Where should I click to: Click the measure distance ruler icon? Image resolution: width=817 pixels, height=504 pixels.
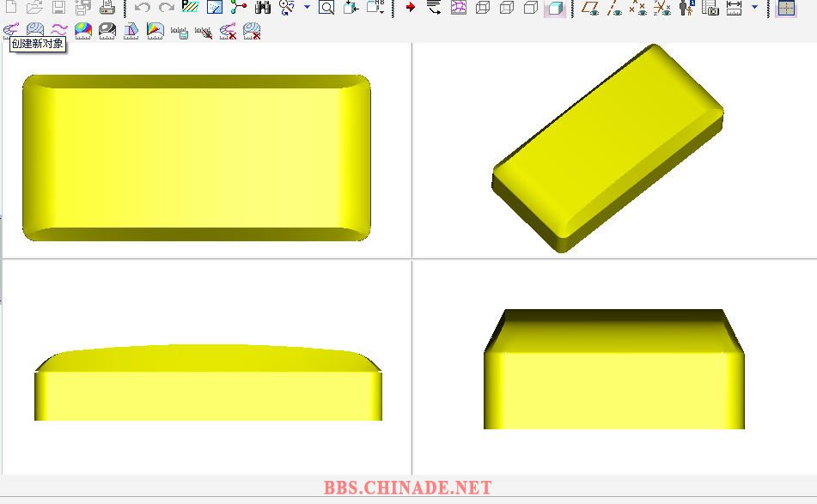(x=735, y=8)
